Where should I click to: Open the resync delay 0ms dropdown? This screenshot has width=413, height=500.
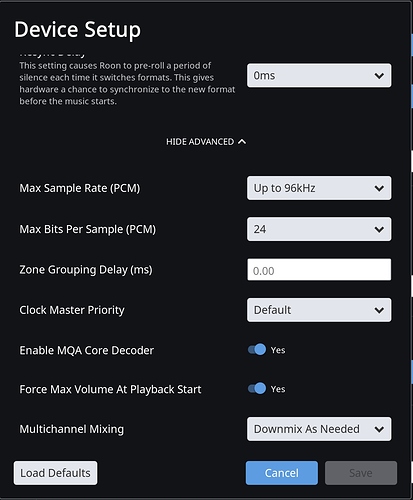pyautogui.click(x=319, y=76)
